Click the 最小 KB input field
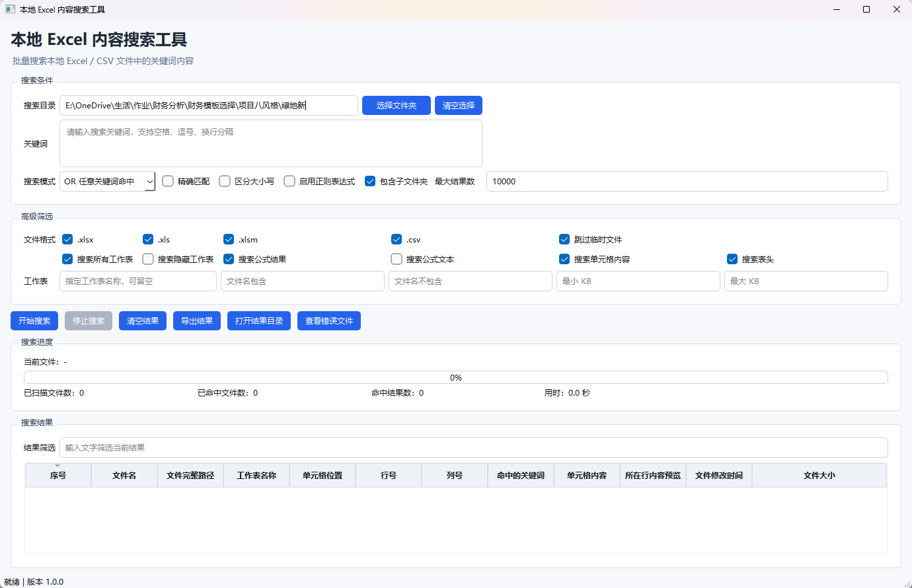The width and height of the screenshot is (912, 588). click(x=638, y=281)
